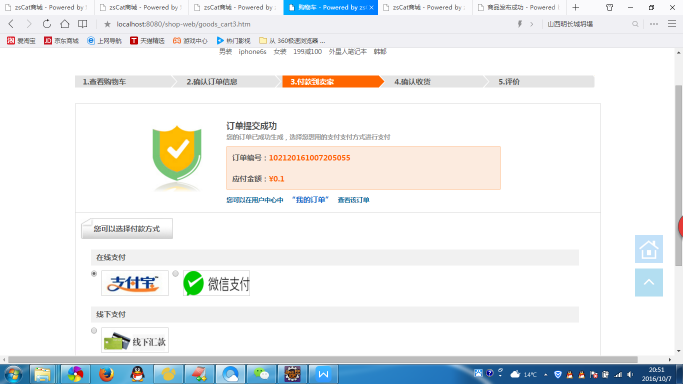
Task: Open the 游戏中心 bookmark
Action: click(x=190, y=40)
